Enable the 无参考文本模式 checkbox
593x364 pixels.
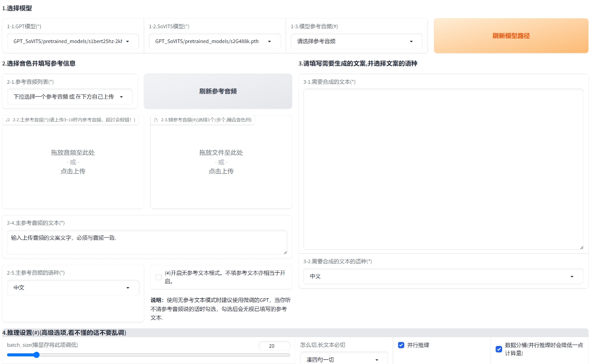click(158, 276)
